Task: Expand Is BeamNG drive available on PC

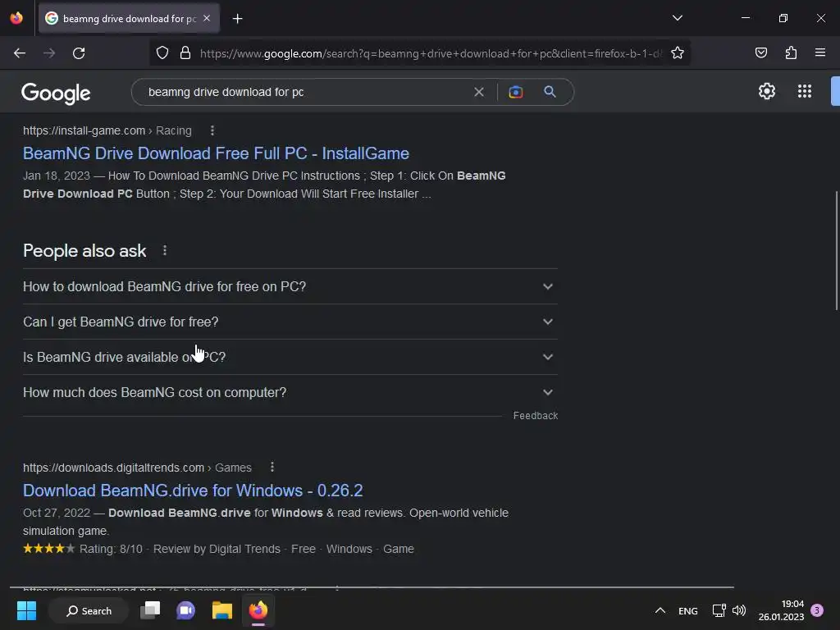Action: pos(290,358)
